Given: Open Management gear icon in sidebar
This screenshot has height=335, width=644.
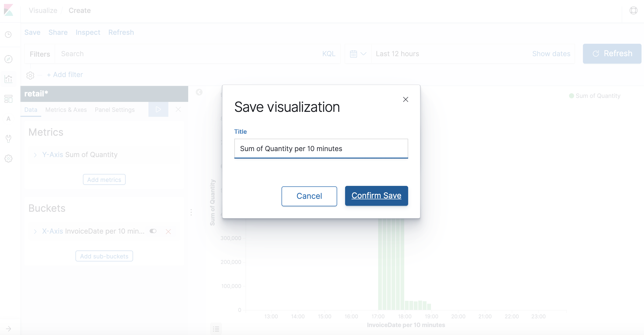Looking at the screenshot, I should (x=8, y=158).
